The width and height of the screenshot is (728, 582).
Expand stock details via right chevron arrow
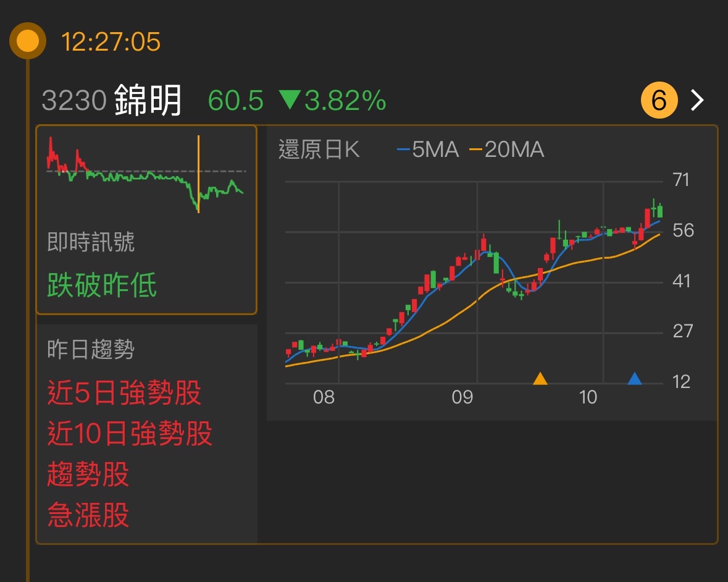[697, 99]
